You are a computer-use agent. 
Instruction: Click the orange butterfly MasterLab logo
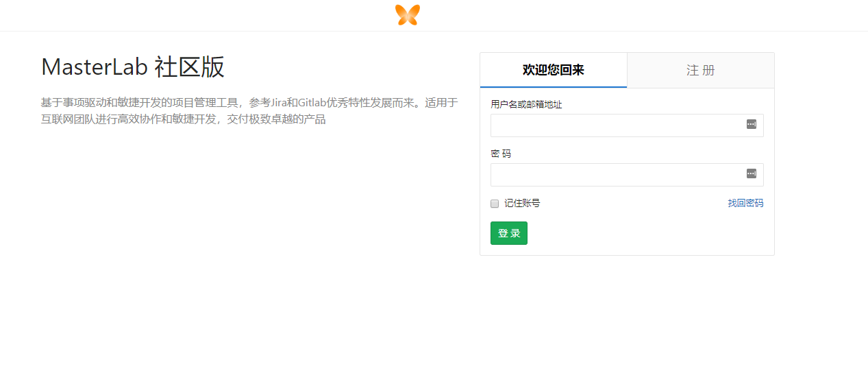408,15
